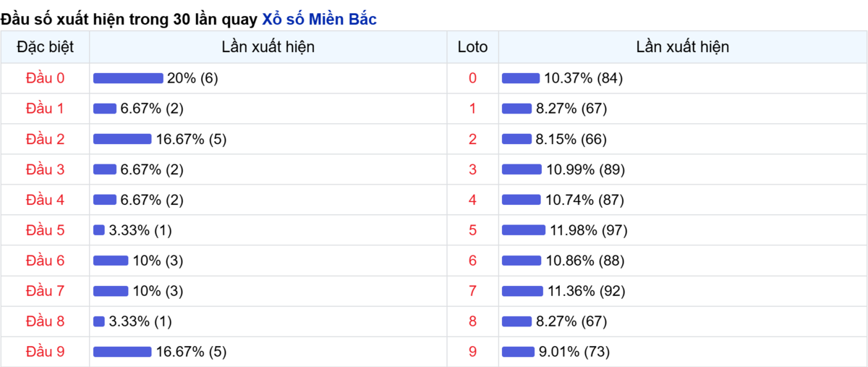868x367 pixels.
Task: Click the 16.67% bar for Đầu 2
Action: coord(122,139)
